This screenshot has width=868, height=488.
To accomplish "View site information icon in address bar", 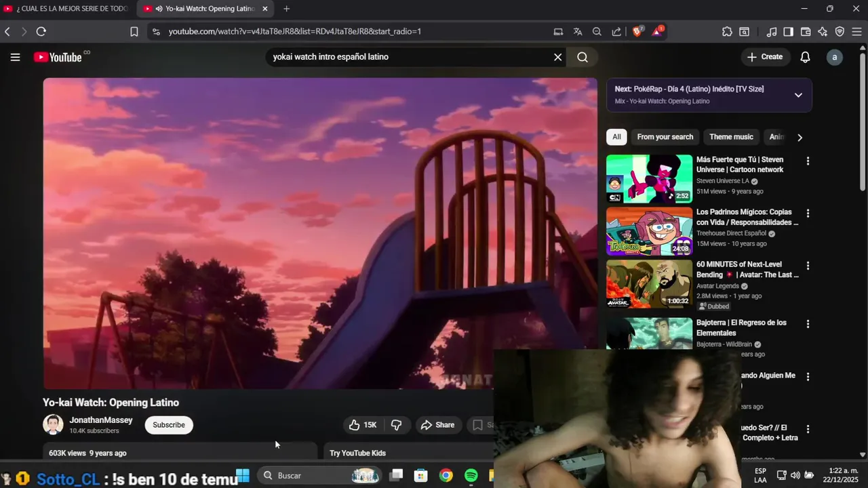I will tap(156, 31).
